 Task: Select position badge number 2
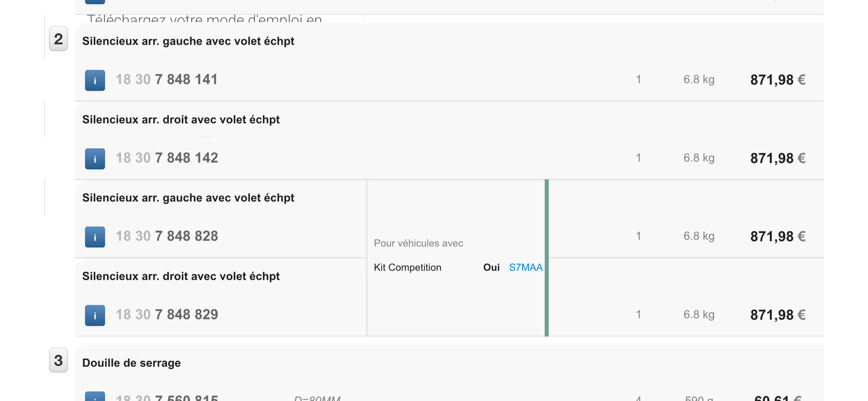click(58, 38)
